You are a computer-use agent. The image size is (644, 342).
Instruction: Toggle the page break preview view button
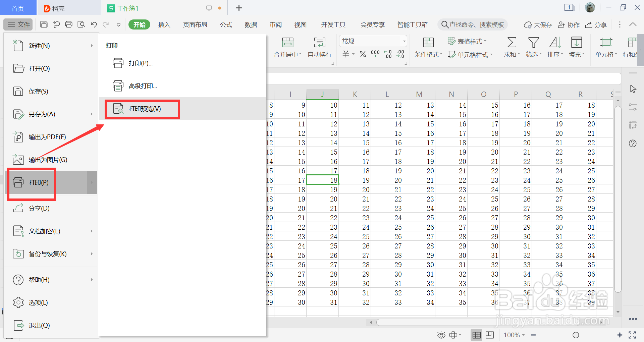490,335
